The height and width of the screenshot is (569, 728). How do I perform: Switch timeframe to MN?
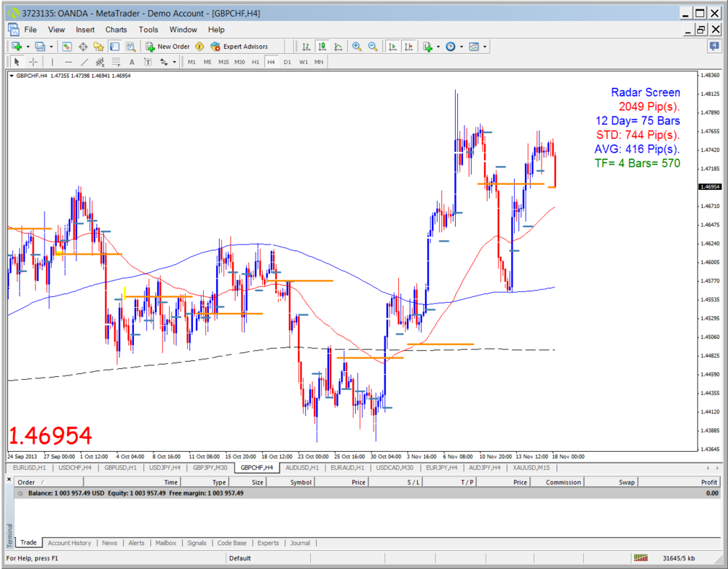tap(319, 62)
